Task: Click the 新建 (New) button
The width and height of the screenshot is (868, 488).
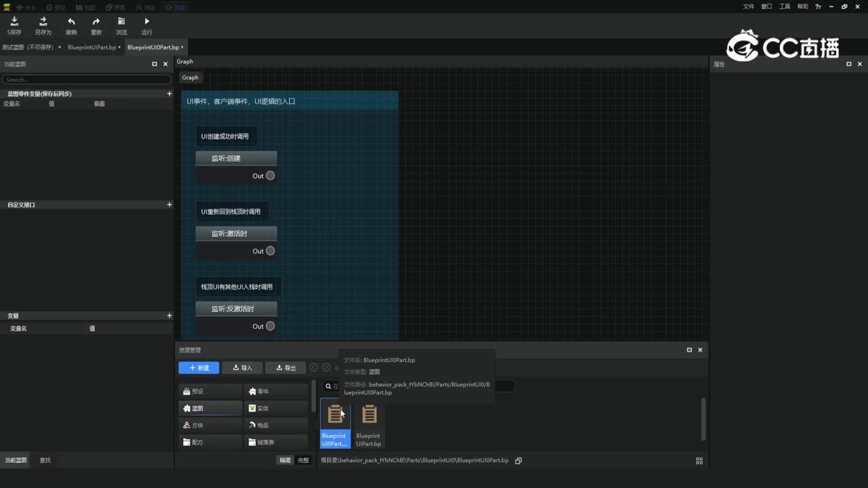Action: (x=199, y=368)
